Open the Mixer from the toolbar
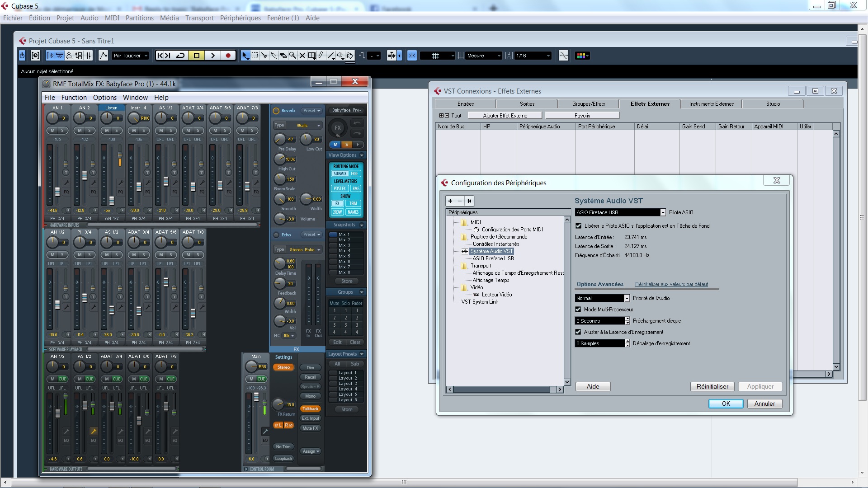The image size is (868, 488). coord(89,56)
